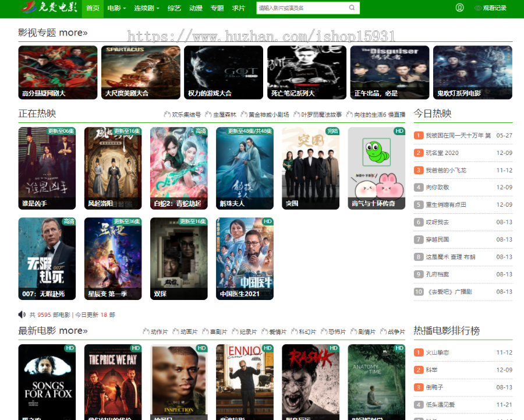The image size is (524, 420).
Task: Open the 权力的游戏大合 topic thumbnail
Action: (224, 73)
